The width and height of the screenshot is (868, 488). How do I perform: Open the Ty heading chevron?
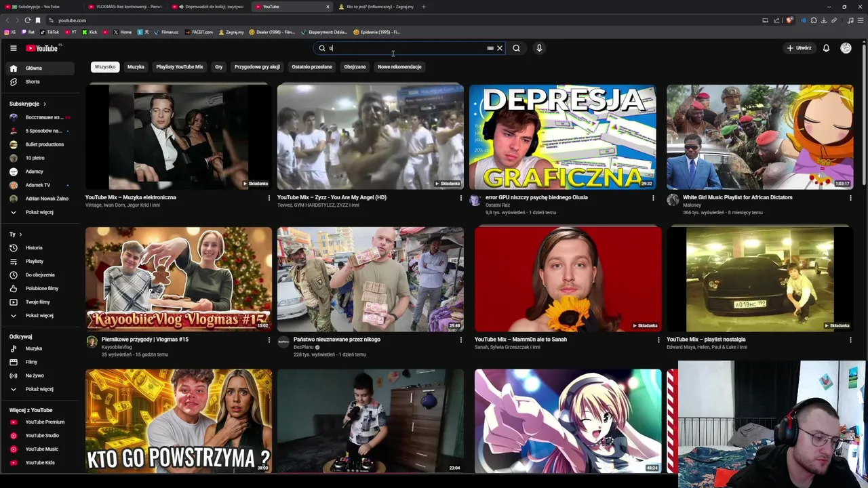20,234
